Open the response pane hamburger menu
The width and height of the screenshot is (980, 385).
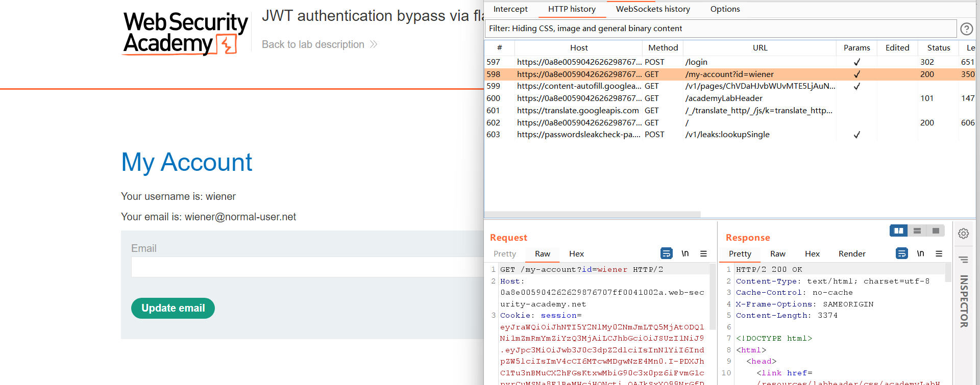click(939, 253)
